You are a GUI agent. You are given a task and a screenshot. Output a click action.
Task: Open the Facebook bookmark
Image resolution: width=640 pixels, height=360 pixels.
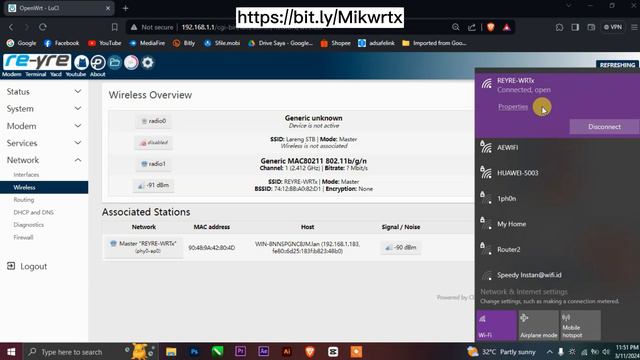tap(61, 43)
